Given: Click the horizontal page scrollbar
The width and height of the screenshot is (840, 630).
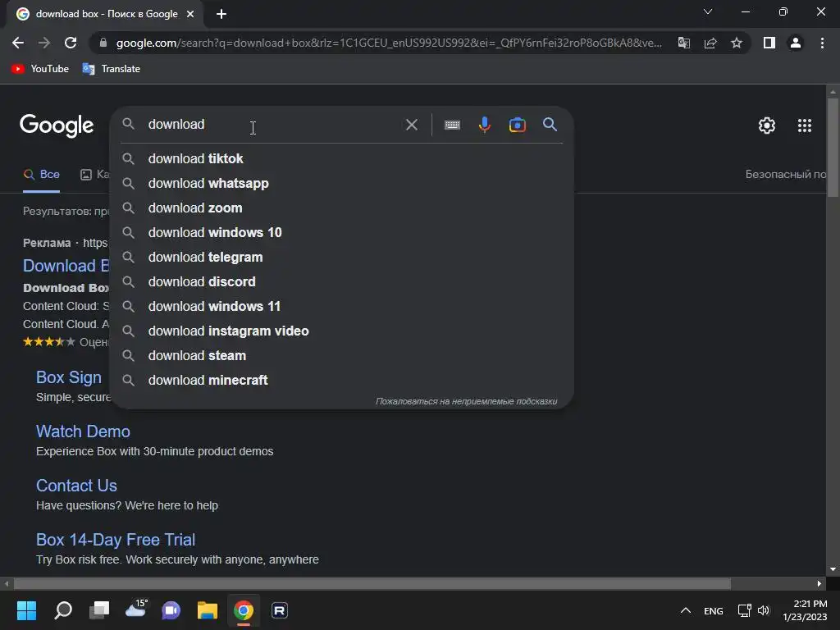Looking at the screenshot, I should click(x=372, y=583).
